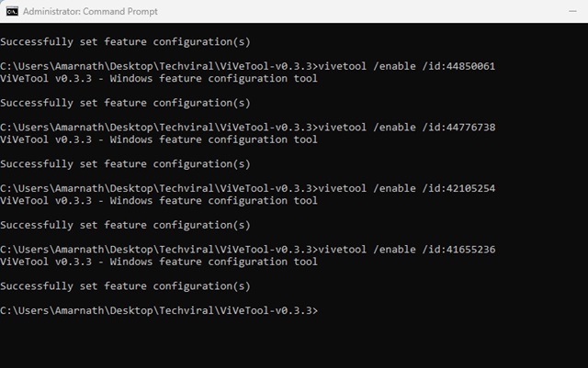This screenshot has width=588, height=368.
Task: Click the ViVeTool v0.3.3 line below id:41655236
Action: 159,262
